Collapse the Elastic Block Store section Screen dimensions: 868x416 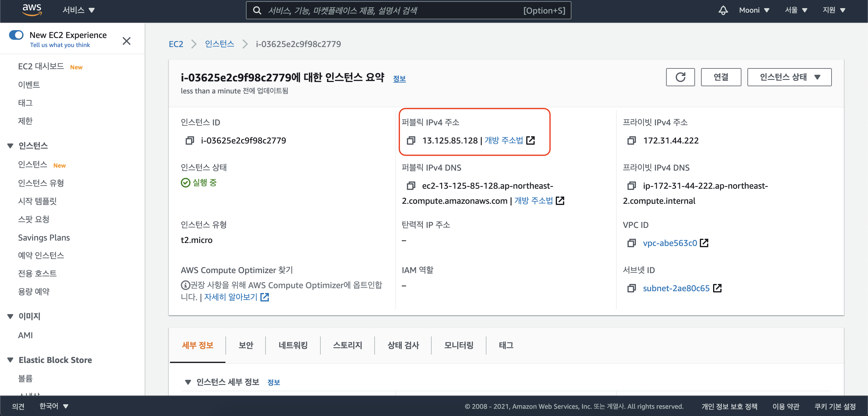pyautogui.click(x=11, y=360)
